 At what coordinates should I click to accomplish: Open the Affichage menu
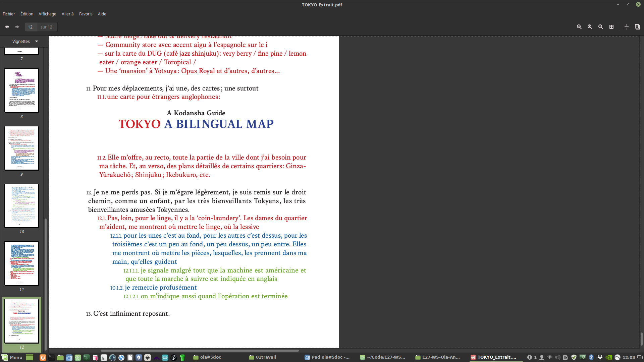pos(47,14)
